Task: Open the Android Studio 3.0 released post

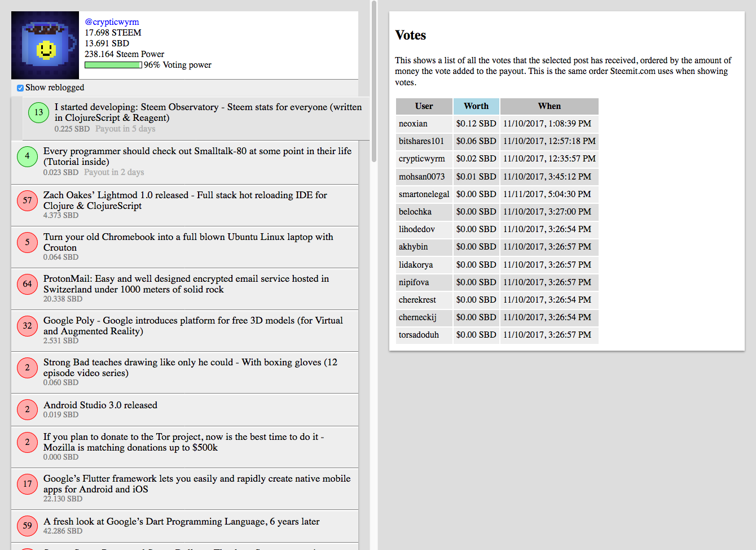Action: (x=184, y=410)
